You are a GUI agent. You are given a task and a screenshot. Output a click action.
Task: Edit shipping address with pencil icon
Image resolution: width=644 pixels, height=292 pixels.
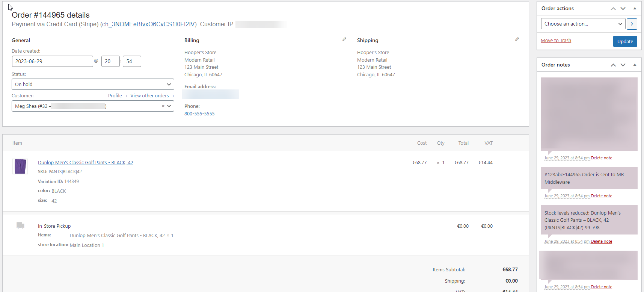[x=517, y=39]
